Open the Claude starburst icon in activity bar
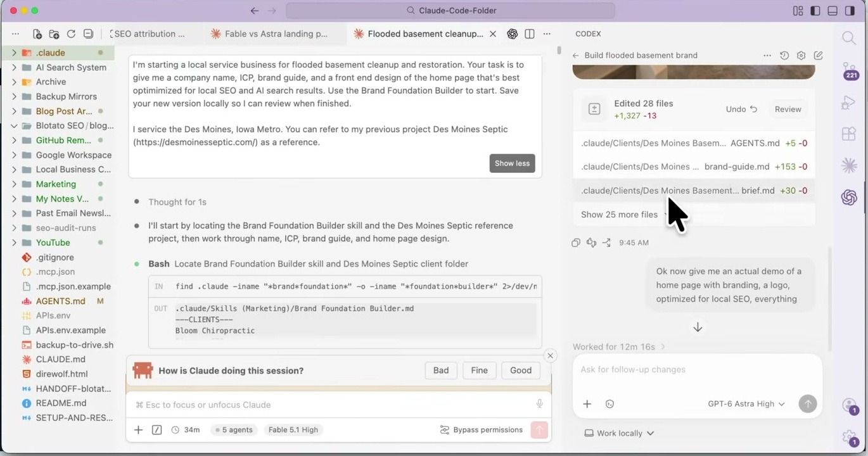 tap(849, 166)
